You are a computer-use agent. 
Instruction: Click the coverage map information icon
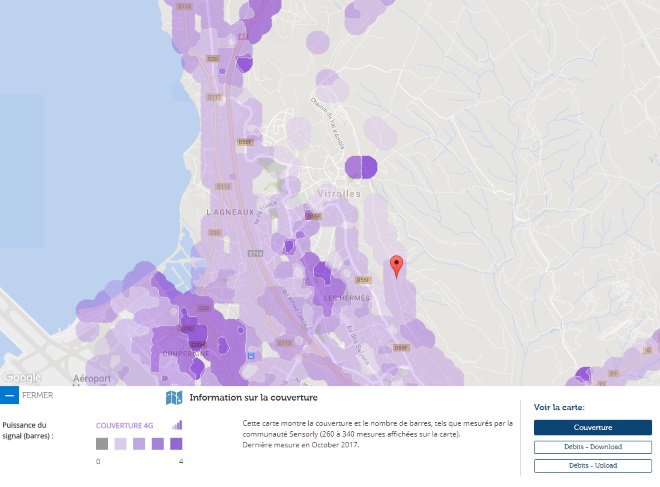pos(174,397)
